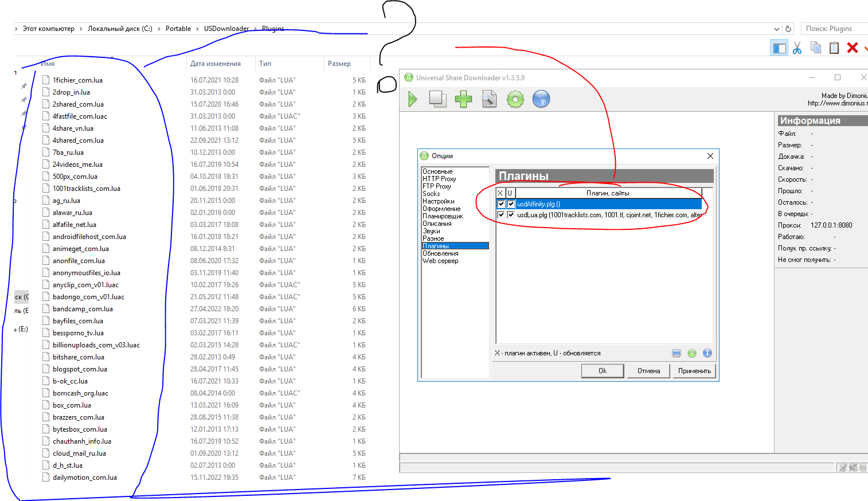Toggle U update checkbox for usdLua.plg
The image size is (868, 501).
(x=511, y=215)
